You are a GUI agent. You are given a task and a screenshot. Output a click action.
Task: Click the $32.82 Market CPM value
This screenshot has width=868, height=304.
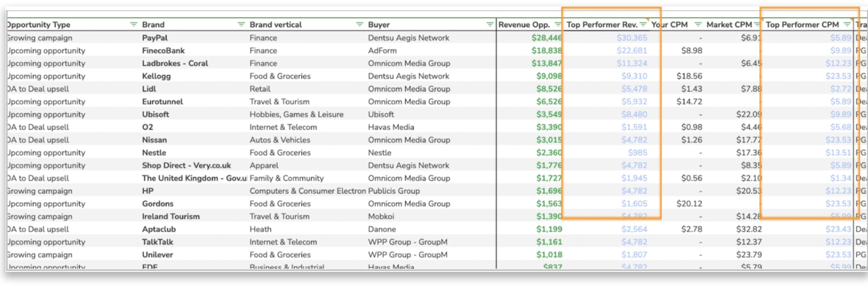(749, 229)
